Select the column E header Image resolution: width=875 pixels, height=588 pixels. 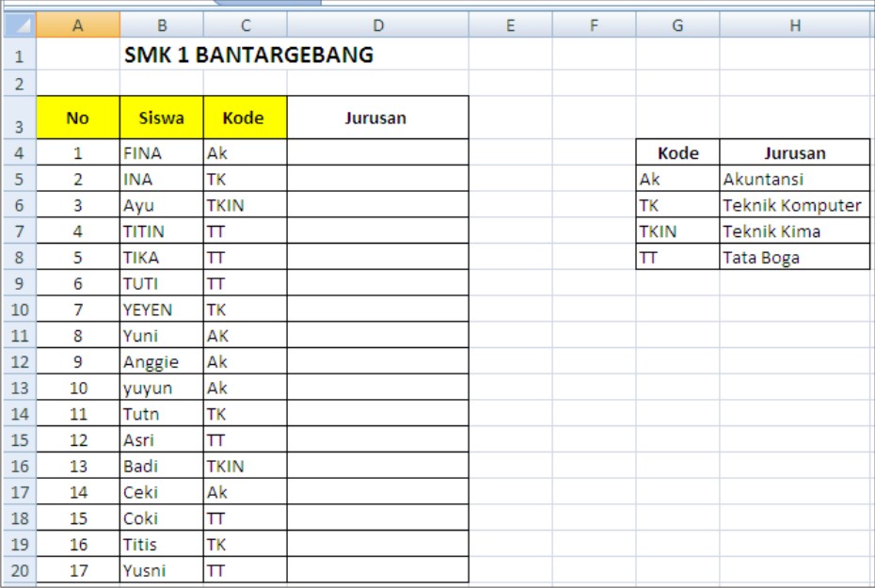click(x=510, y=26)
